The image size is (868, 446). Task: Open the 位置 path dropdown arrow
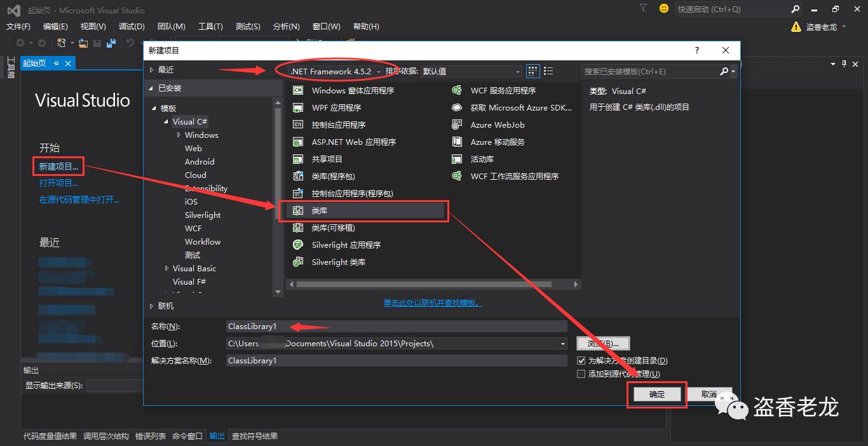(562, 344)
